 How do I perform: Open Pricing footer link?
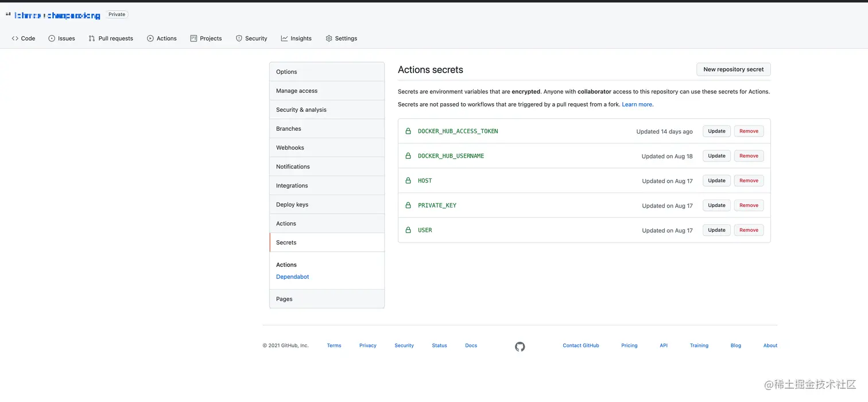pos(629,345)
